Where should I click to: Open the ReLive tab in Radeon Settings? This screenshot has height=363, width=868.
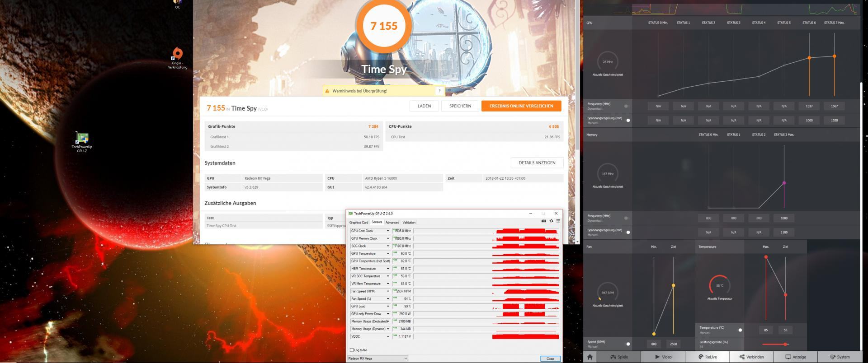click(707, 357)
